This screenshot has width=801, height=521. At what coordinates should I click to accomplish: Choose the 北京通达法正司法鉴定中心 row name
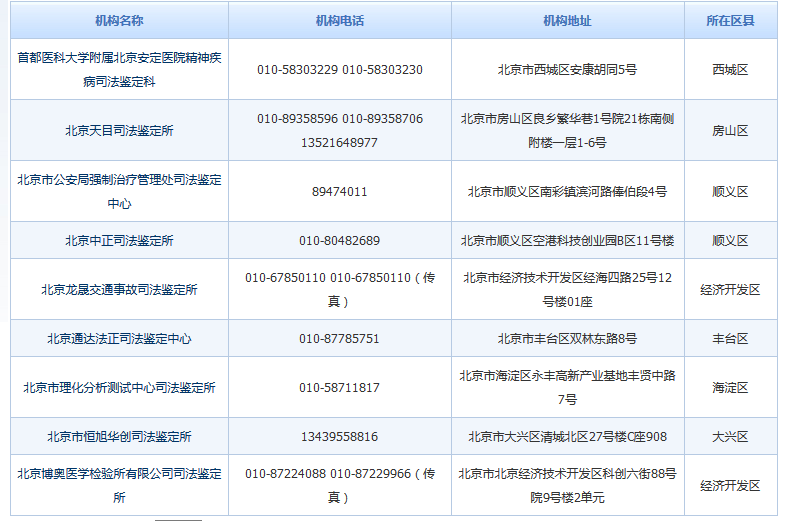click(119, 339)
